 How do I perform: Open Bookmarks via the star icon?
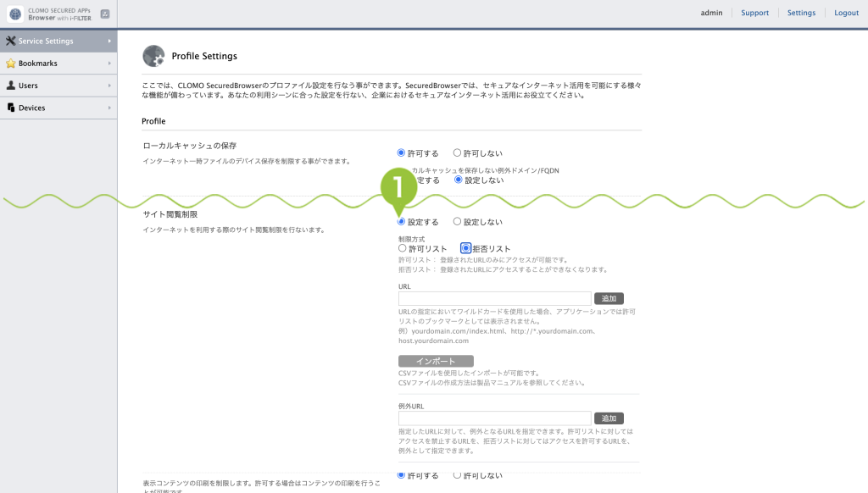[10, 63]
